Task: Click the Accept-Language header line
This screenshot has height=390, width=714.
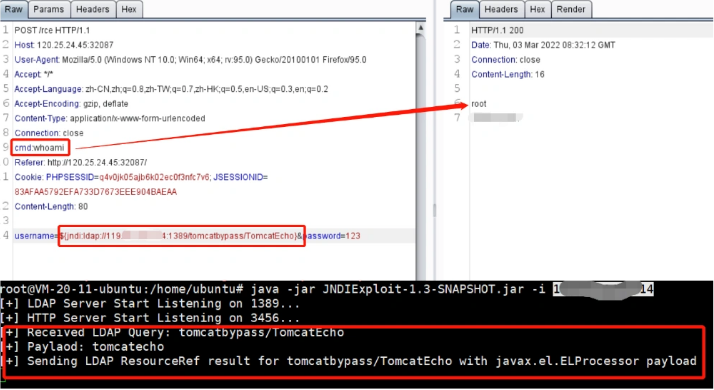Action: pyautogui.click(x=171, y=89)
